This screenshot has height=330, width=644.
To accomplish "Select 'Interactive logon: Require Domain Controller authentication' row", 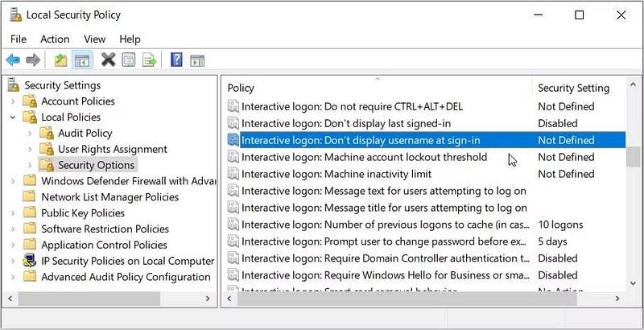I will coord(426,258).
